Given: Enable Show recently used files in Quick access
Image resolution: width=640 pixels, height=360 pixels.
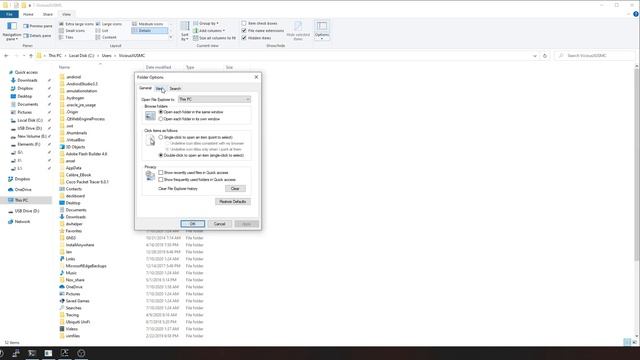Looking at the screenshot, I should tap(161, 173).
